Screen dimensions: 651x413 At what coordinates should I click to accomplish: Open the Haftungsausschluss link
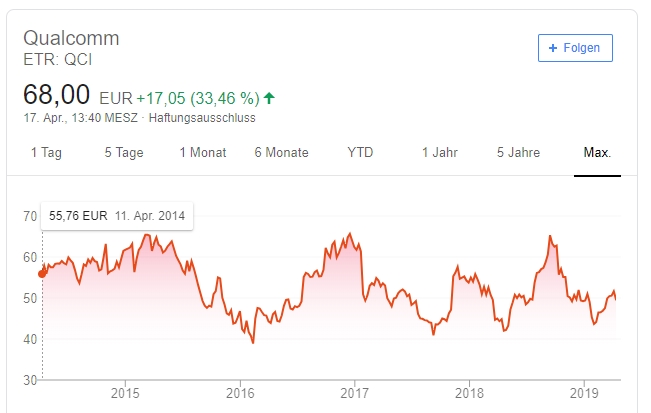coord(202,118)
